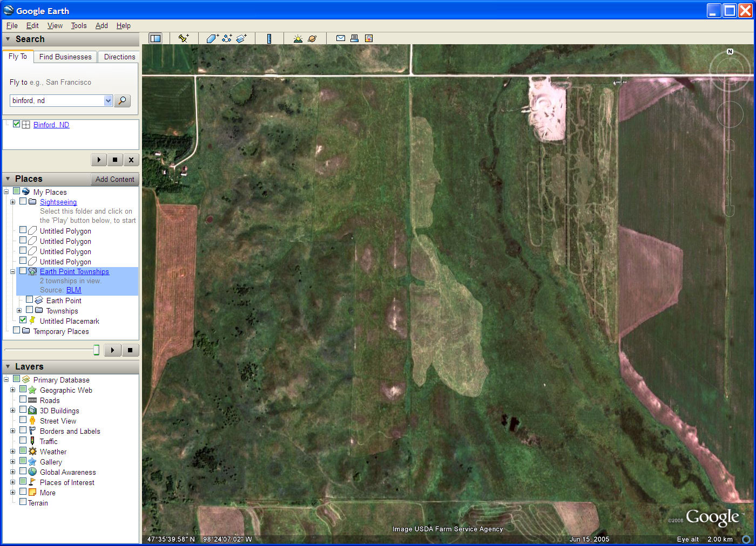Add a polygon using toolbar icon
The width and height of the screenshot is (756, 546).
[212, 38]
